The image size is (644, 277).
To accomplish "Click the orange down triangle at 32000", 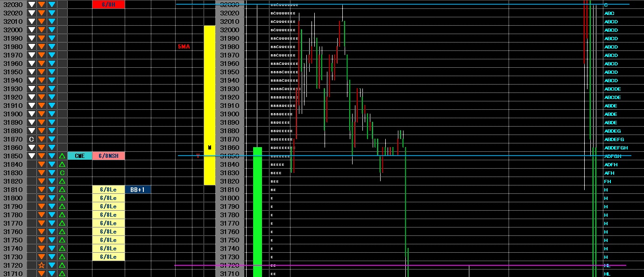I will click(x=42, y=30).
